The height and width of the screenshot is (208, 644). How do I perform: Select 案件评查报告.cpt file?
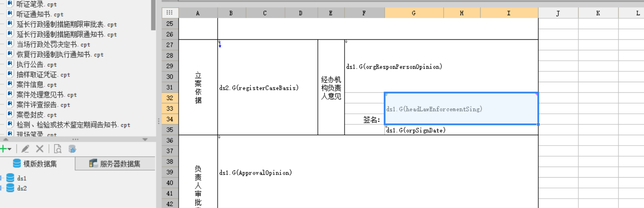[x=43, y=105]
